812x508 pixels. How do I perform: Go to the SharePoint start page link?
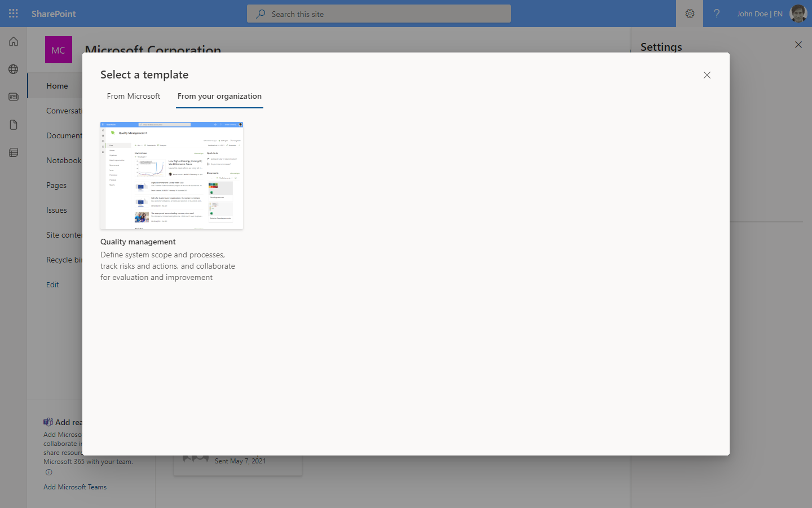click(54, 14)
